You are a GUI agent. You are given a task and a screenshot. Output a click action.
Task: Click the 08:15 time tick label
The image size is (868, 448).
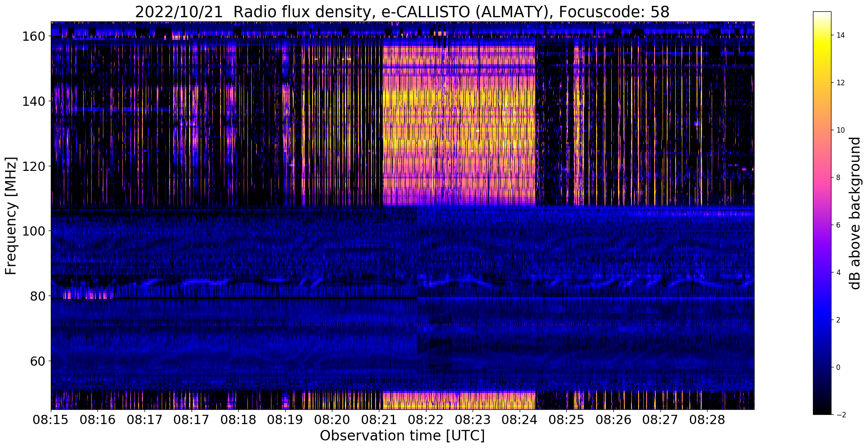point(51,420)
